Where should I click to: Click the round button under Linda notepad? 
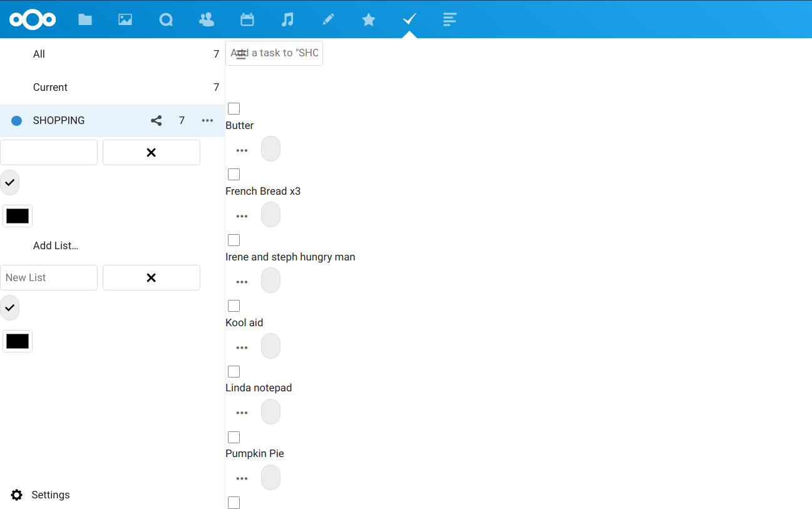(270, 411)
